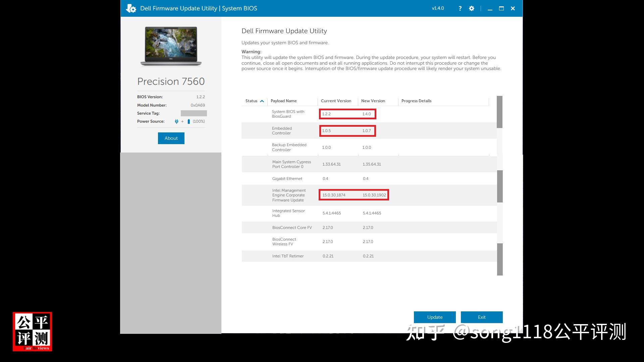This screenshot has width=644, height=362.
Task: Click the Progress Details column header
Action: click(x=416, y=101)
